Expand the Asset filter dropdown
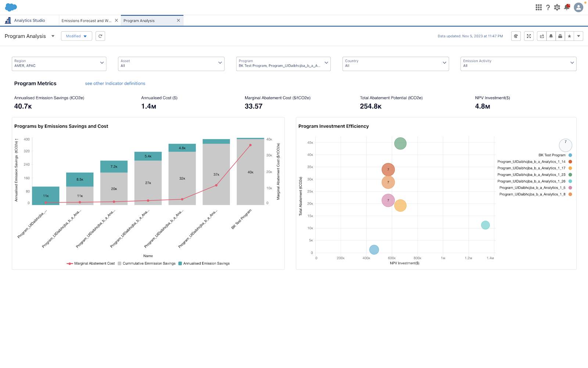 pyautogui.click(x=171, y=64)
